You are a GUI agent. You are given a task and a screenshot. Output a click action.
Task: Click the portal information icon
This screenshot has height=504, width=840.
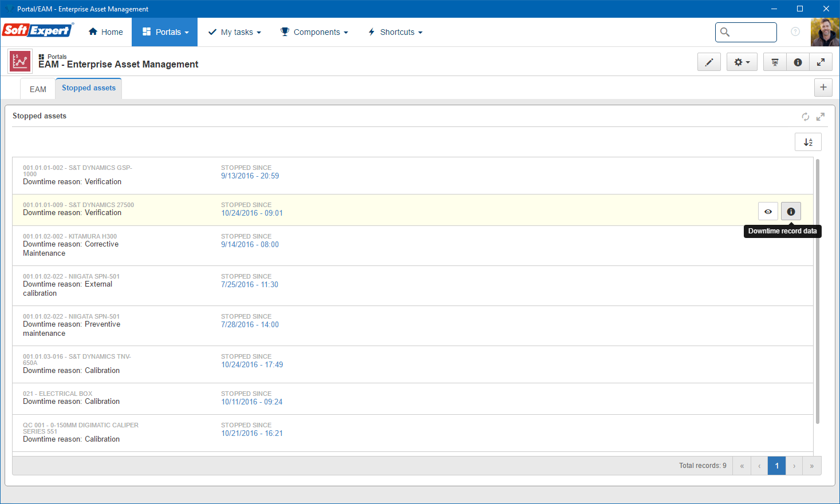click(798, 62)
